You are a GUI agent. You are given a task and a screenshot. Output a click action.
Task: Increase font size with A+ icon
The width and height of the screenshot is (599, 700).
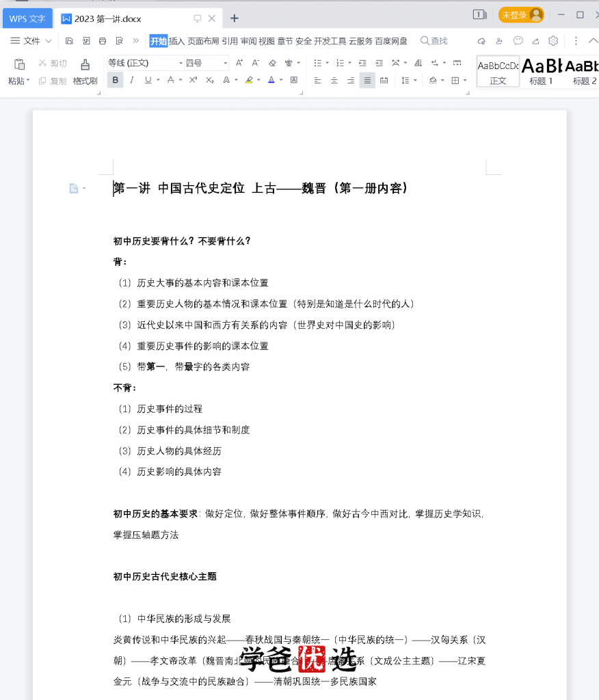click(239, 63)
